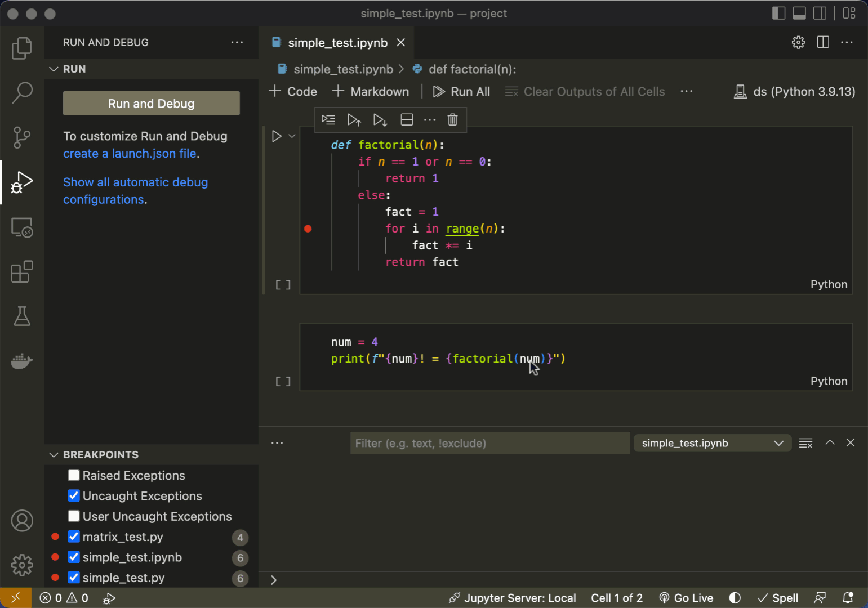
Task: Open the Extensions view
Action: [x=22, y=271]
